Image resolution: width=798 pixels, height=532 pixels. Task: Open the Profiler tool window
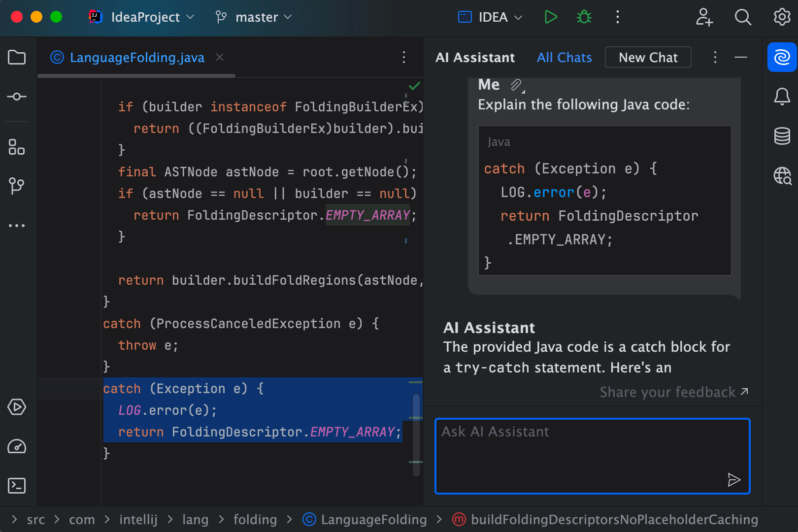pyautogui.click(x=17, y=446)
